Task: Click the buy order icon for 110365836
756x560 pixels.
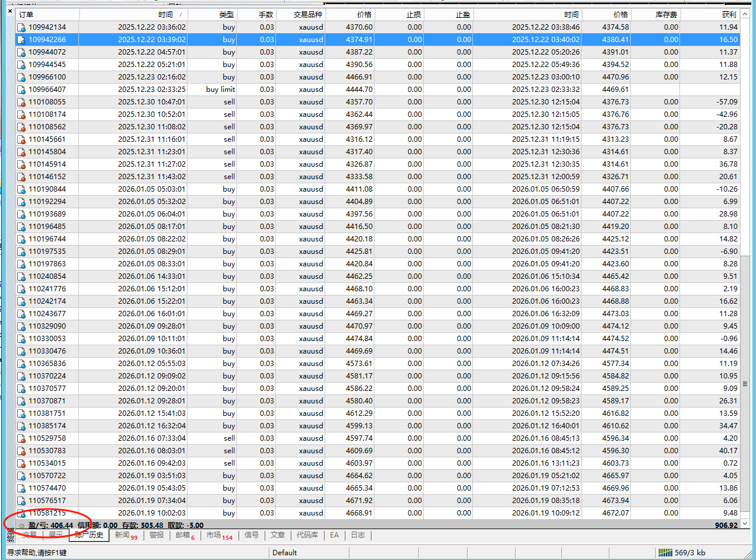Action: [x=21, y=364]
